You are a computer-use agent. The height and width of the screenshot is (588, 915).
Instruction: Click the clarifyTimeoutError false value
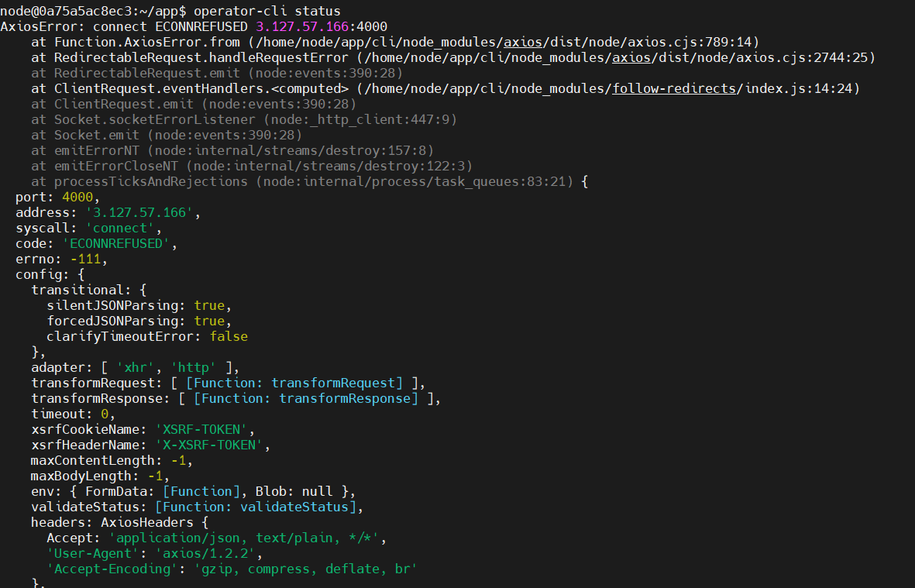point(229,335)
